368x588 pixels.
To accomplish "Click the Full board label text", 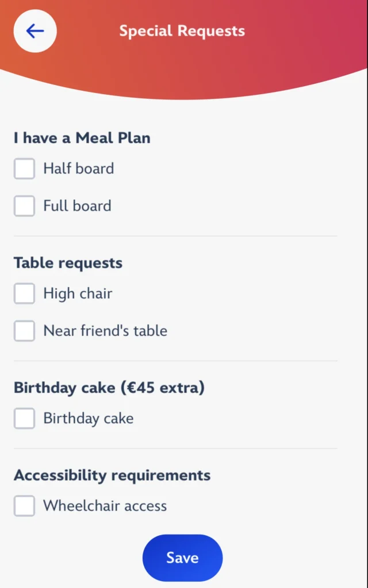I will point(78,206).
